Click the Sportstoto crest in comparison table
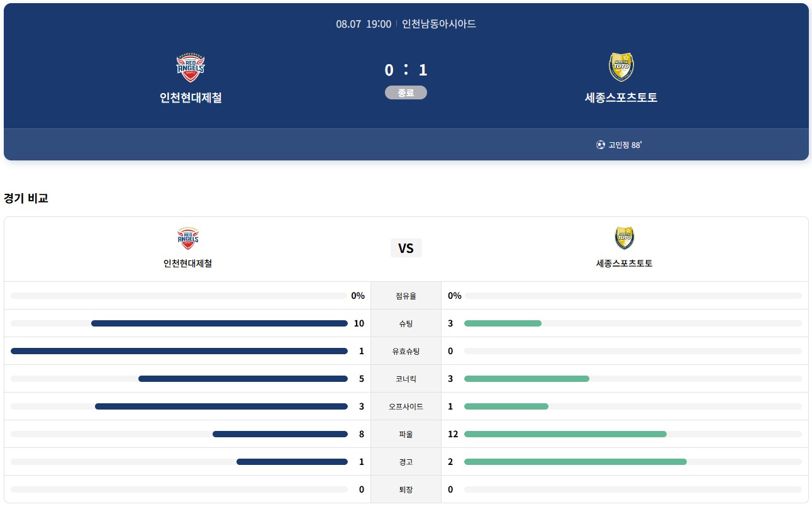 click(x=624, y=238)
